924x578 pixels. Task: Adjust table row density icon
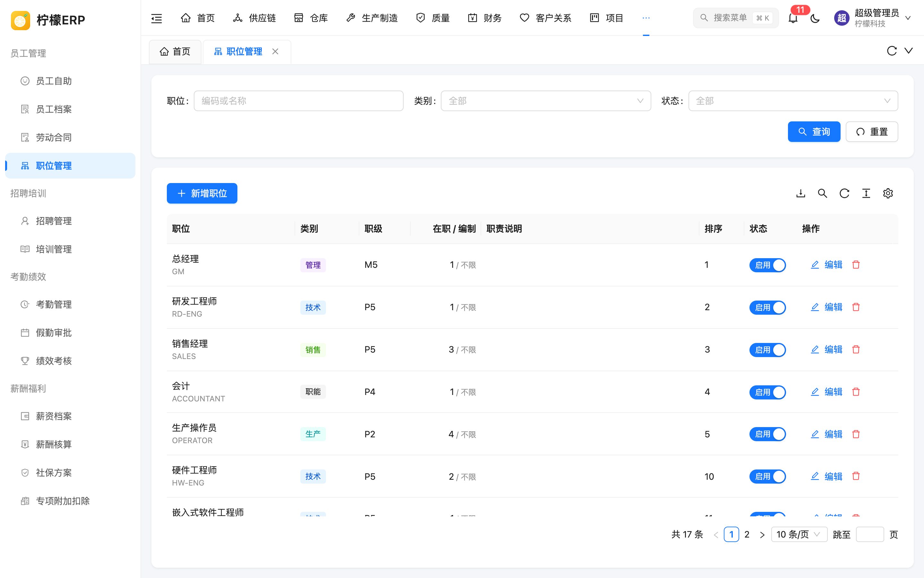pos(866,193)
